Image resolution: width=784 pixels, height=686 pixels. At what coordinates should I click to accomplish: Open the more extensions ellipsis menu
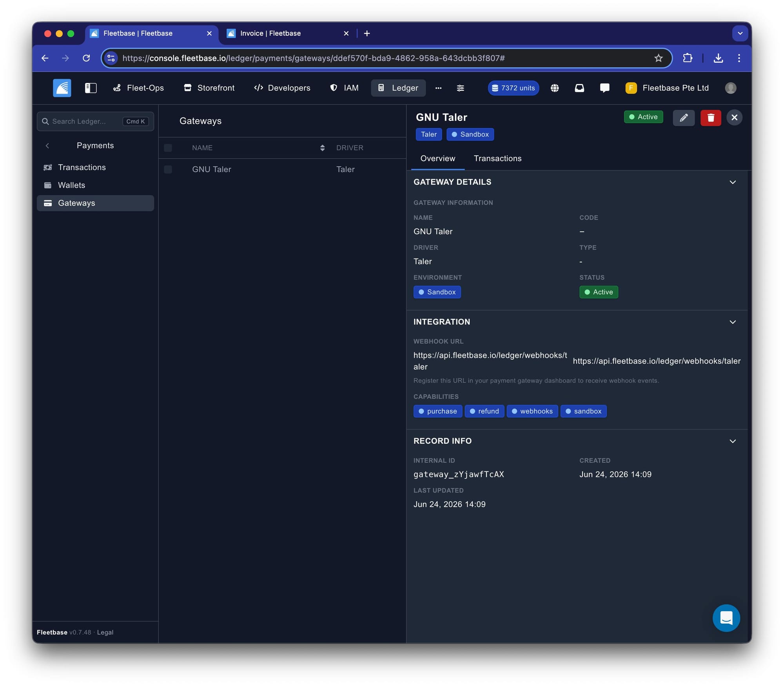click(x=438, y=88)
